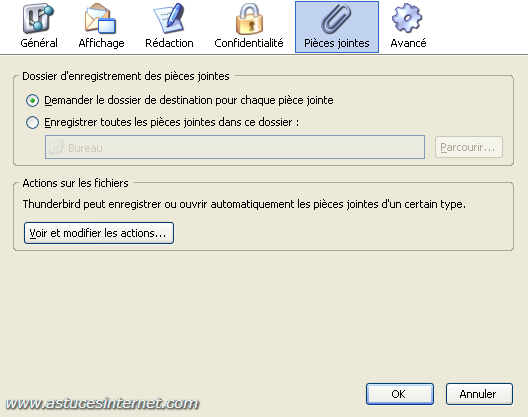Select 'Demander le dossier de destination' radio button
The image size is (528, 417).
pos(32,101)
